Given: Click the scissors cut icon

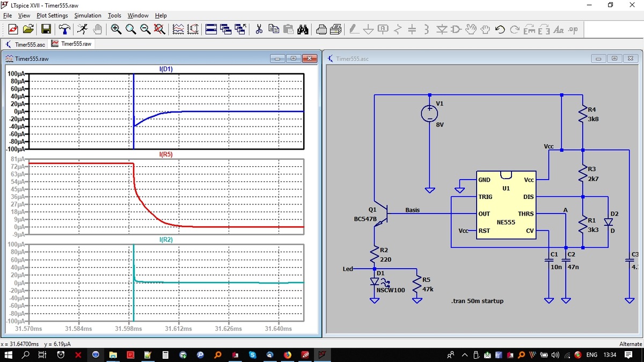Looking at the screenshot, I should click(x=259, y=29).
